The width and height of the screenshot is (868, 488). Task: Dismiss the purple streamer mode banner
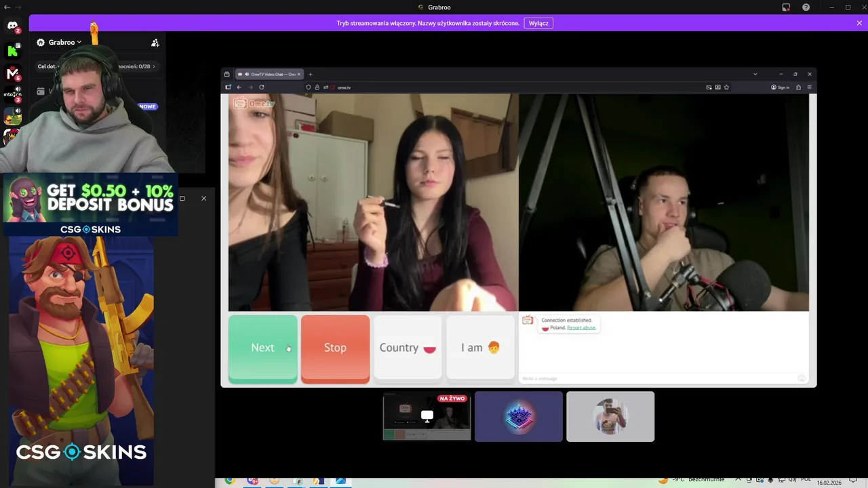859,23
